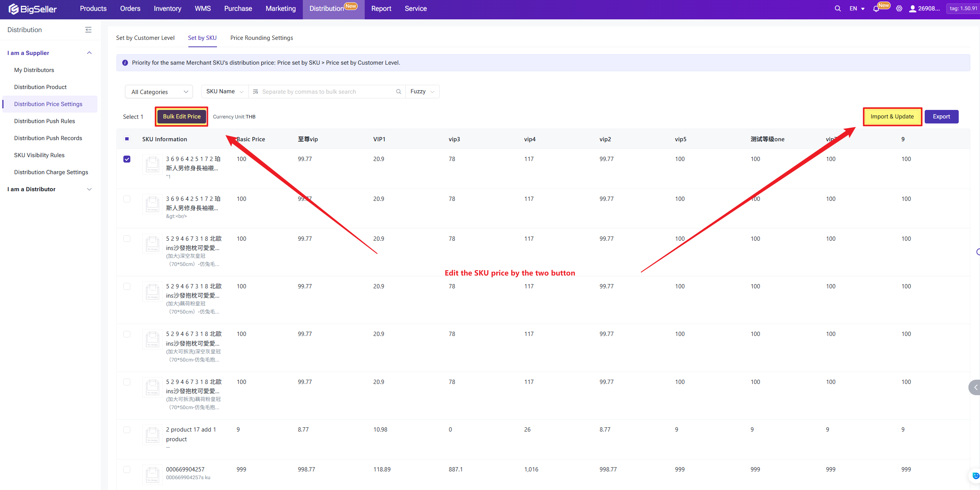Click the Bulk Edit Price button
The height and width of the screenshot is (490, 980).
(x=181, y=117)
